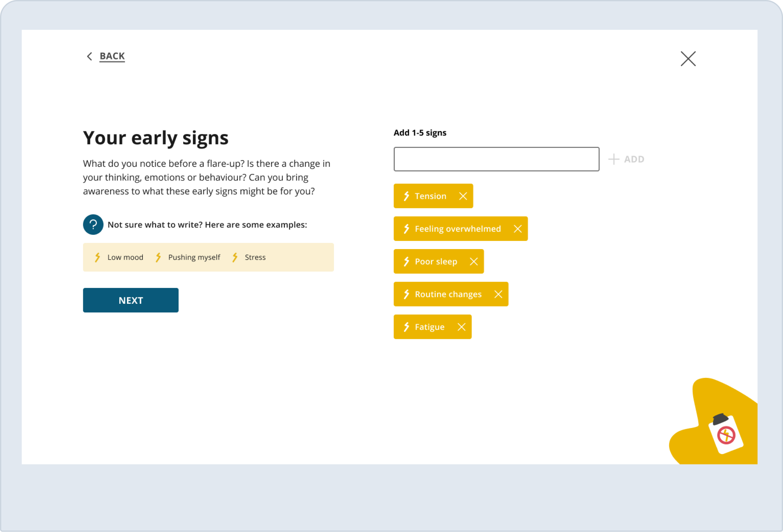Remove the Tension sign tag
This screenshot has width=783, height=532.
click(463, 196)
